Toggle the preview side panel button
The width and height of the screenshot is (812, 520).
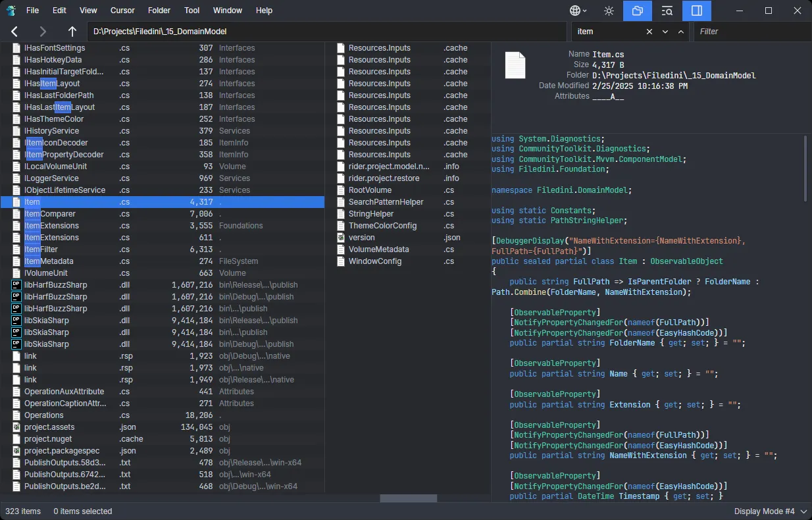(697, 11)
